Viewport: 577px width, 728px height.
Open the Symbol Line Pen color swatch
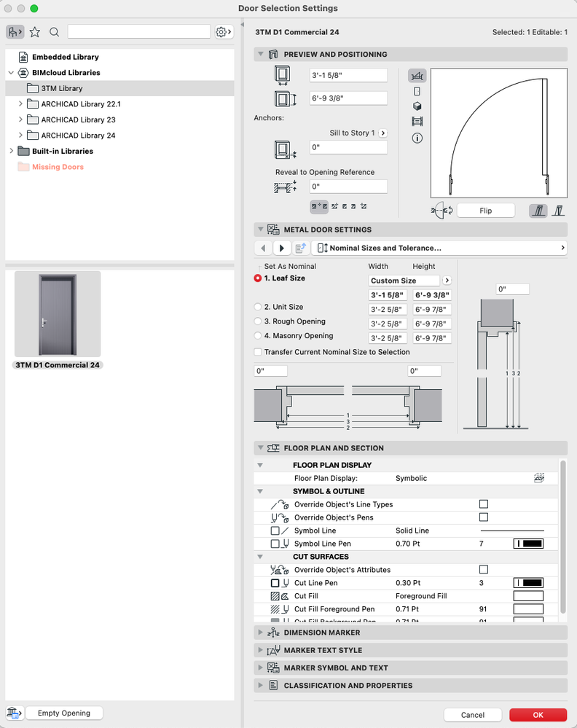[528, 544]
